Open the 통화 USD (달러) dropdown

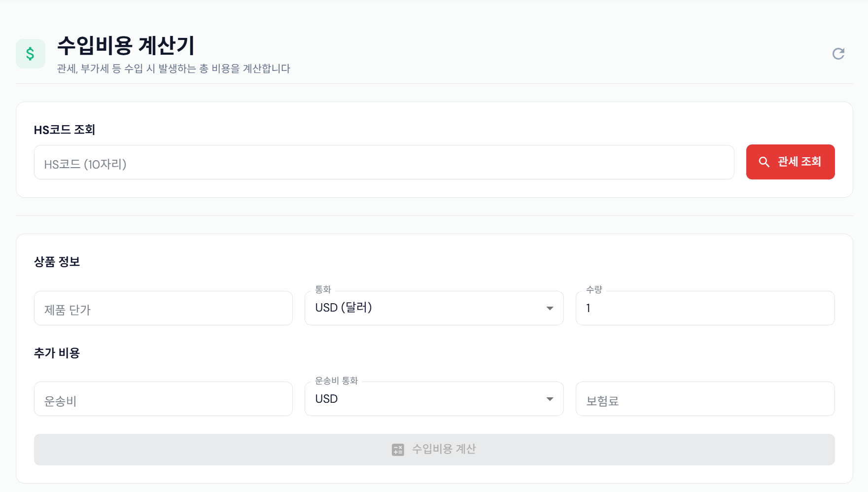[434, 308]
